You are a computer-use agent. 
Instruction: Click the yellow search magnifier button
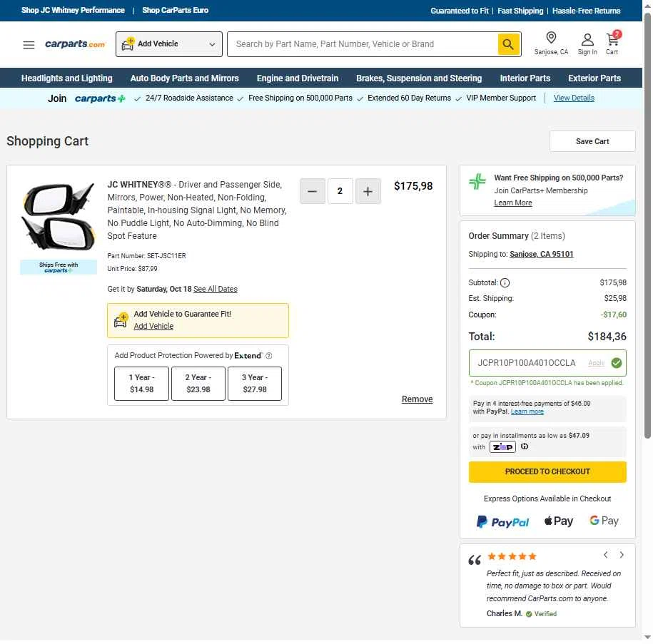pyautogui.click(x=508, y=44)
